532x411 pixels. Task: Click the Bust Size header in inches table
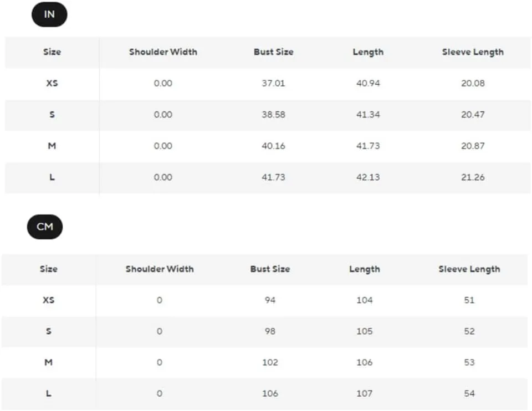pos(273,52)
